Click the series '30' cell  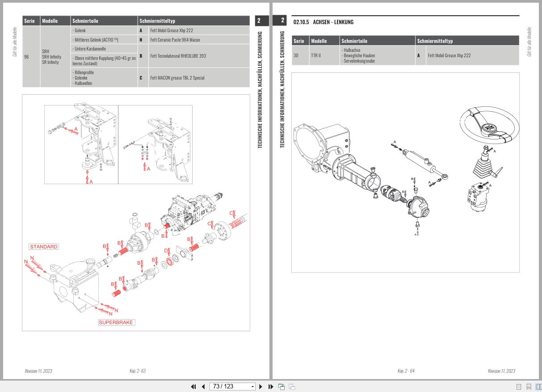(300, 55)
